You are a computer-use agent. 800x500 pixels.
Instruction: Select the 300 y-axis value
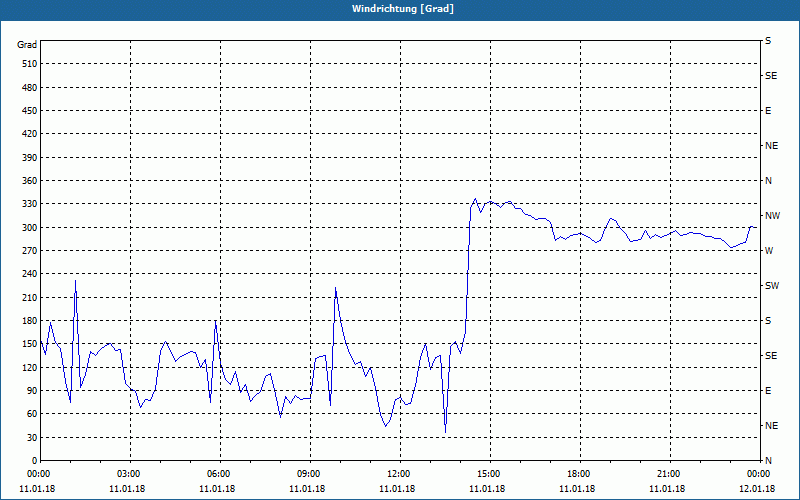(30, 228)
